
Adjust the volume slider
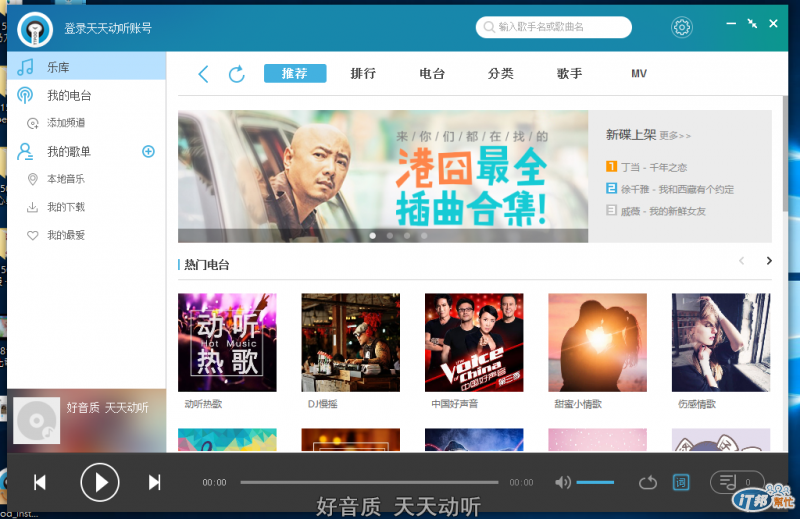click(x=595, y=482)
